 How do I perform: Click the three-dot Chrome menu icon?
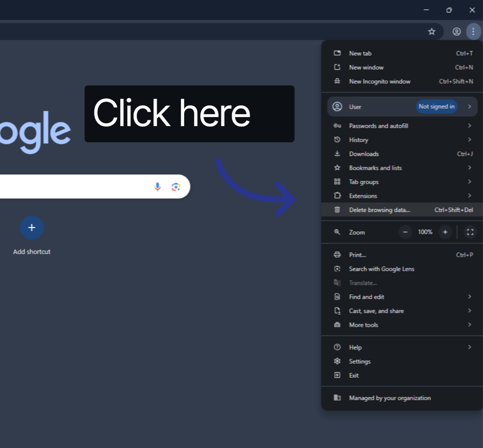[473, 31]
